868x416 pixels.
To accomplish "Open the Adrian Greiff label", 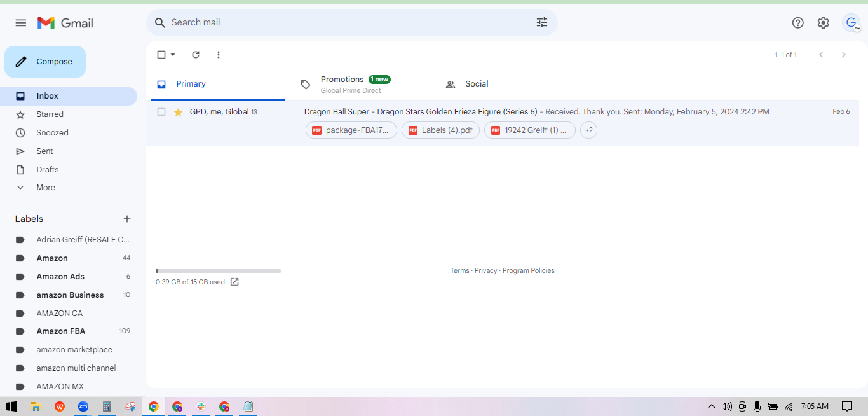I will click(69, 240).
